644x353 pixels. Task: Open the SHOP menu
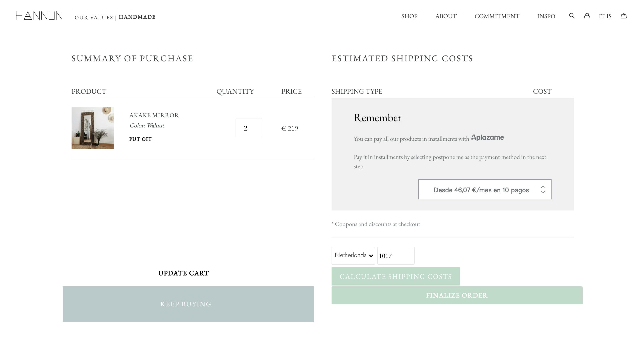[x=409, y=16]
